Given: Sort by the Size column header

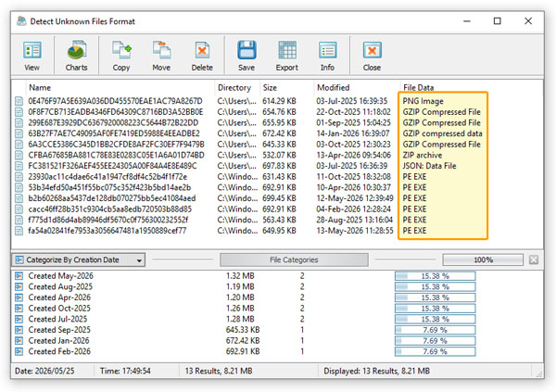Looking at the screenshot, I should tap(270, 88).
